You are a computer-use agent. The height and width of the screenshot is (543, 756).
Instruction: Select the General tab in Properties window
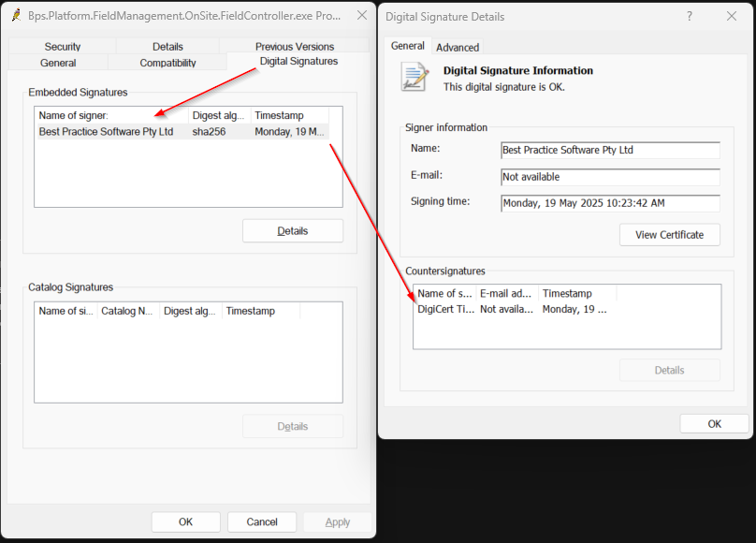[x=58, y=63]
